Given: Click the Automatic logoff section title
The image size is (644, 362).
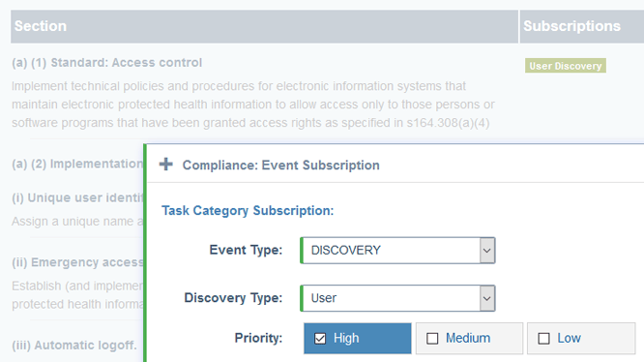Looking at the screenshot, I should coord(74,346).
